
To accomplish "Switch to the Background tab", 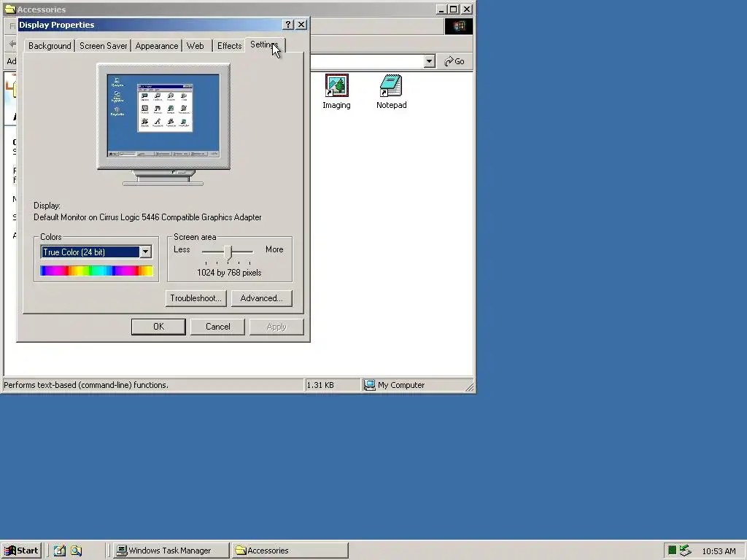I will click(x=50, y=46).
